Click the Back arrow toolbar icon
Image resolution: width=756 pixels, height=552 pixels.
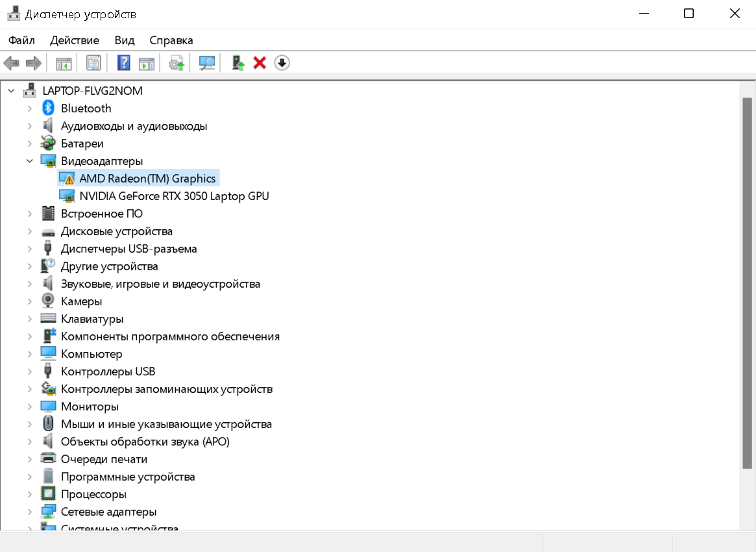point(11,63)
